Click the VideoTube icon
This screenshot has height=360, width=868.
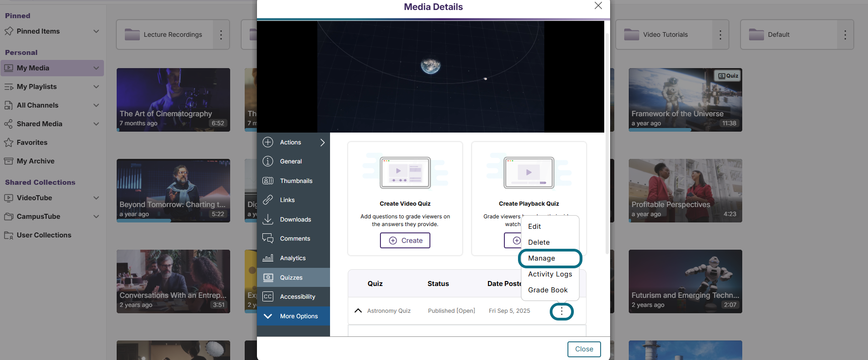[9, 198]
